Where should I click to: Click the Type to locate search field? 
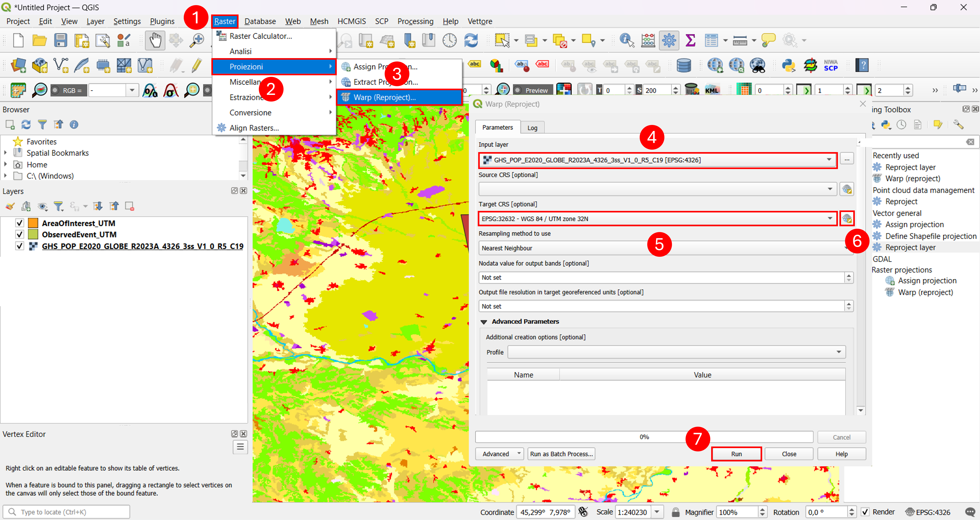coord(67,512)
